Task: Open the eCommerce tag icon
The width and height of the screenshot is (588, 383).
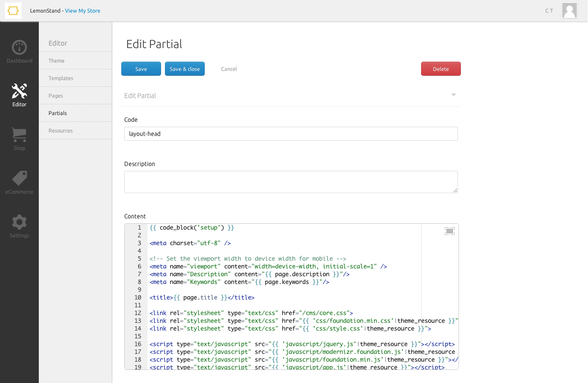Action: [19, 178]
